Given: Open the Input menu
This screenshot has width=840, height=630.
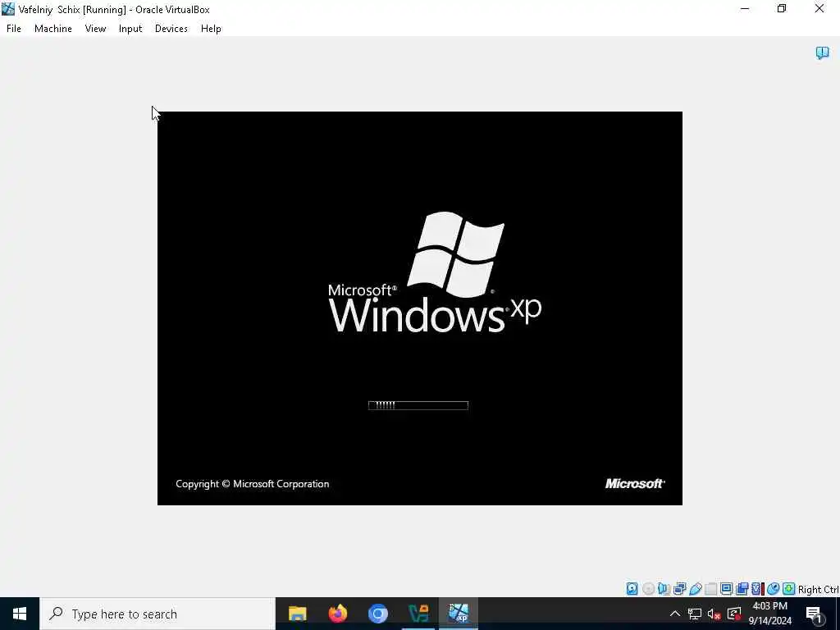Looking at the screenshot, I should click(x=130, y=29).
